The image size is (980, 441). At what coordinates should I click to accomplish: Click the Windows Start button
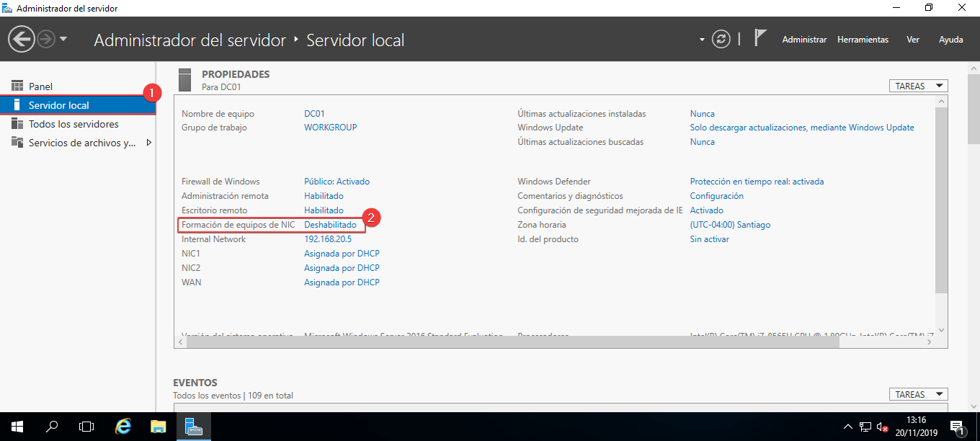[x=16, y=426]
